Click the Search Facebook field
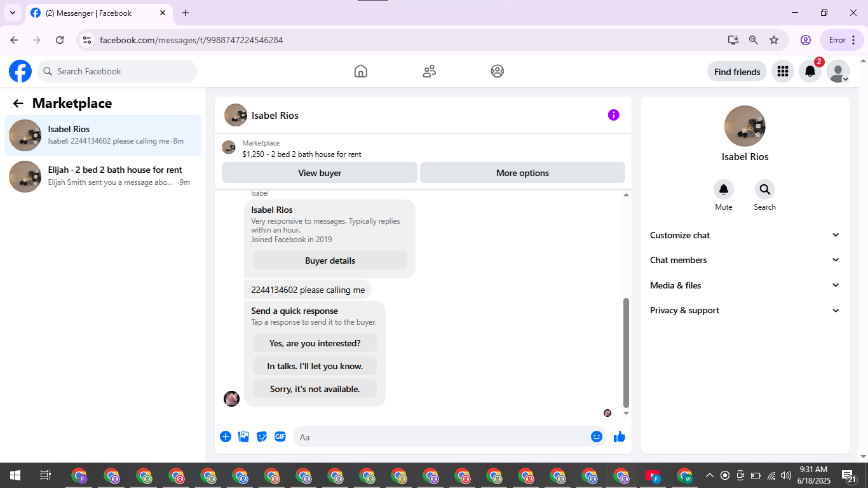868x488 pixels. pos(117,71)
